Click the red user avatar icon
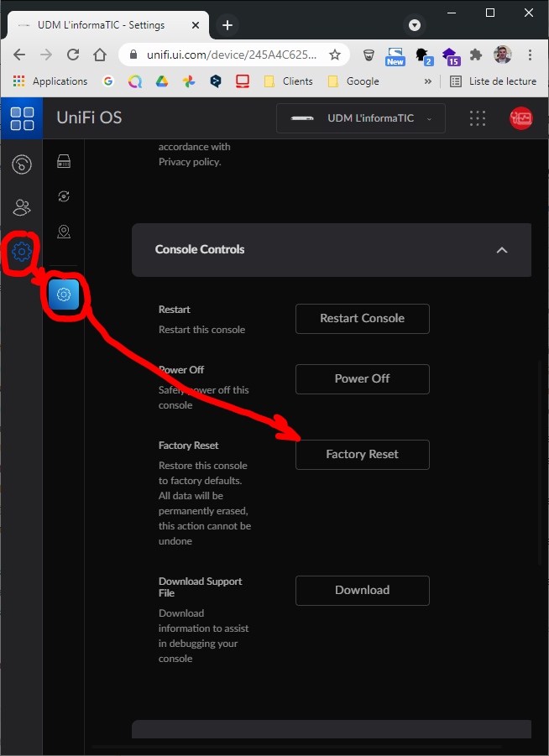The height and width of the screenshot is (756, 549). pyautogui.click(x=520, y=118)
